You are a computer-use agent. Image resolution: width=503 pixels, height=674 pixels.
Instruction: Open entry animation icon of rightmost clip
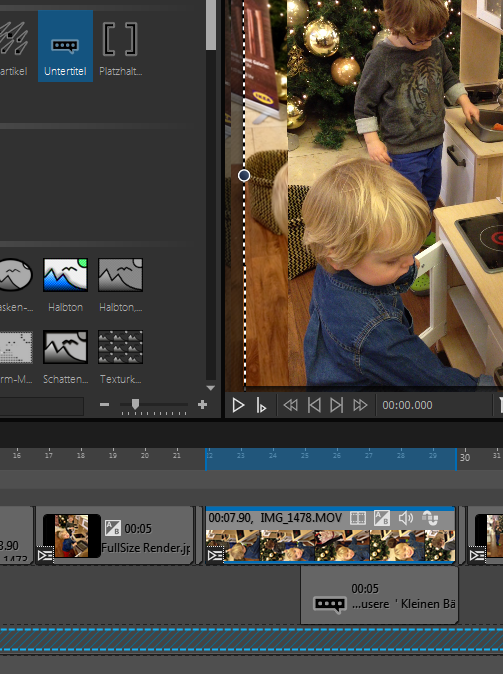[x=477, y=556]
